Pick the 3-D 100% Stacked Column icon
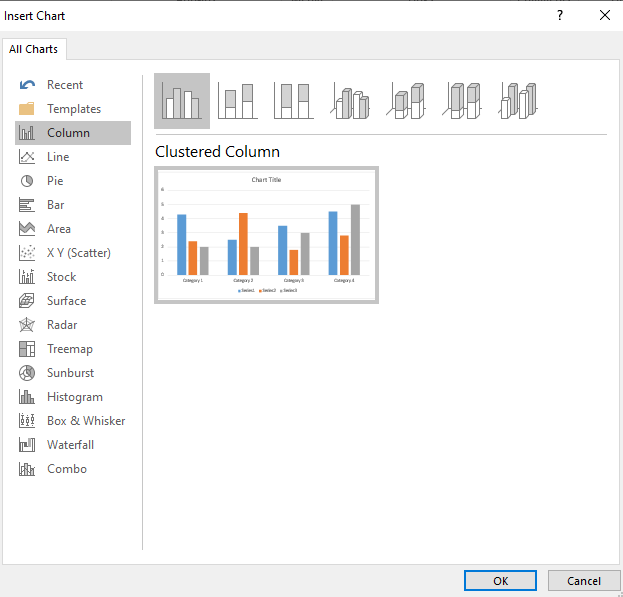623x597 pixels. tap(462, 101)
